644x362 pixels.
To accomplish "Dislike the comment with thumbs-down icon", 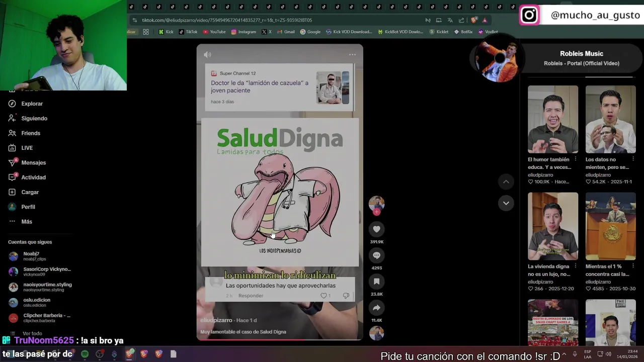I will tap(346, 296).
